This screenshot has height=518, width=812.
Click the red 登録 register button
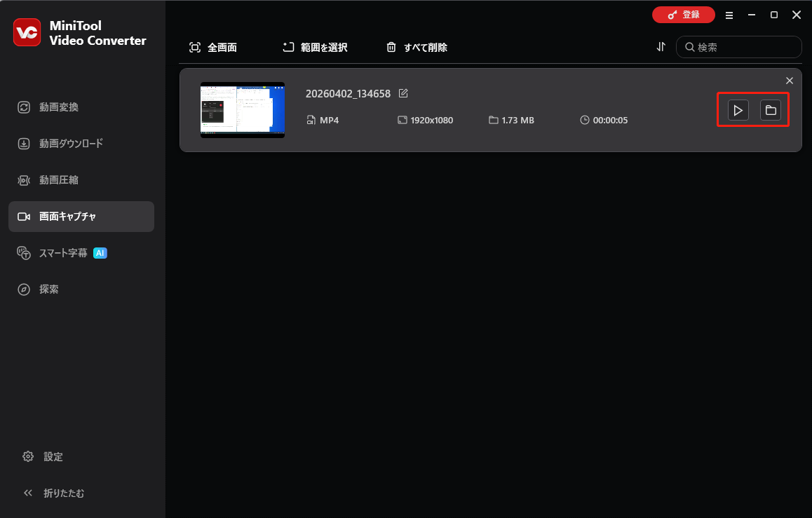click(684, 14)
